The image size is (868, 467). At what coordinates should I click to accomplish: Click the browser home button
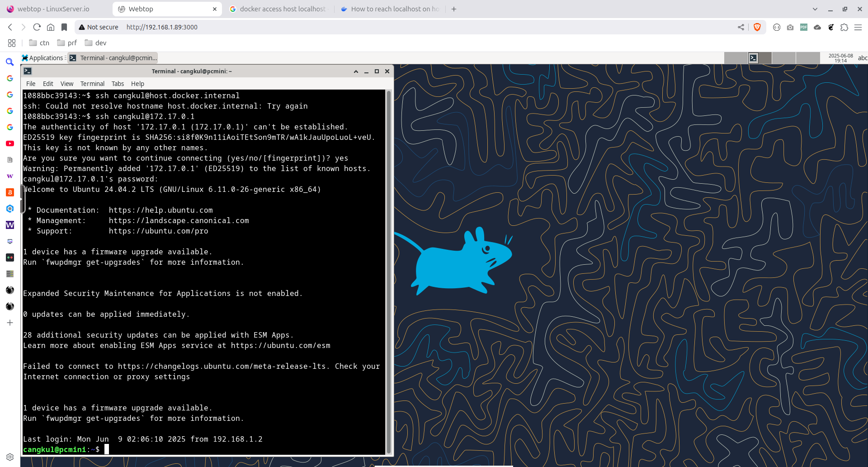click(x=51, y=27)
